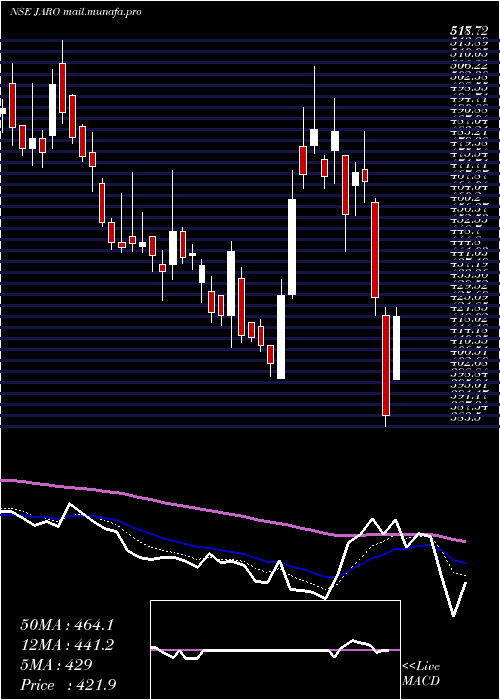Screen dimensions: 500x700
Task: Click the 12MA : 441.2 readout
Action: pyautogui.click(x=67, y=645)
